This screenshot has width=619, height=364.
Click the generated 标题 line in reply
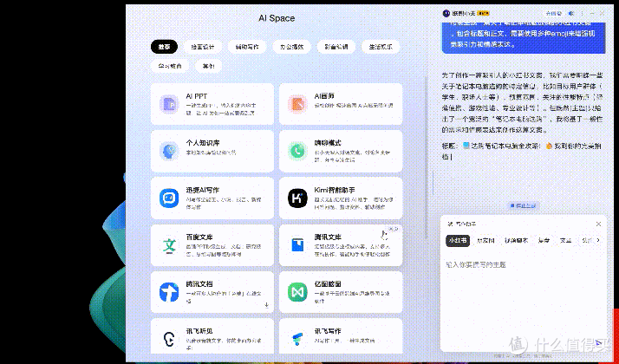[522, 151]
